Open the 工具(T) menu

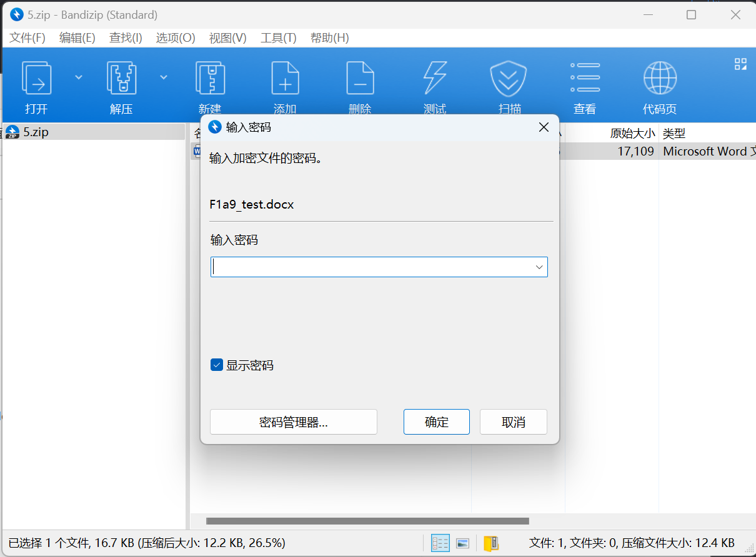[279, 38]
